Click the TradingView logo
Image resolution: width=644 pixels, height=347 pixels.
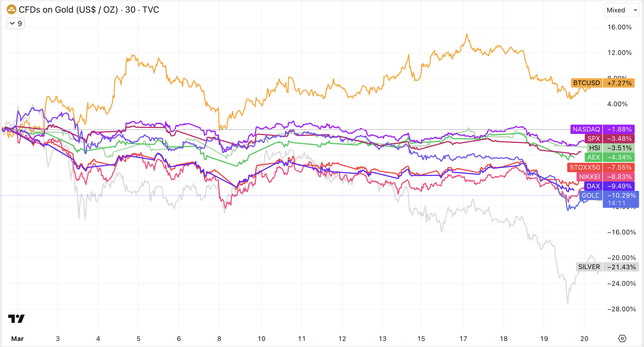16,319
